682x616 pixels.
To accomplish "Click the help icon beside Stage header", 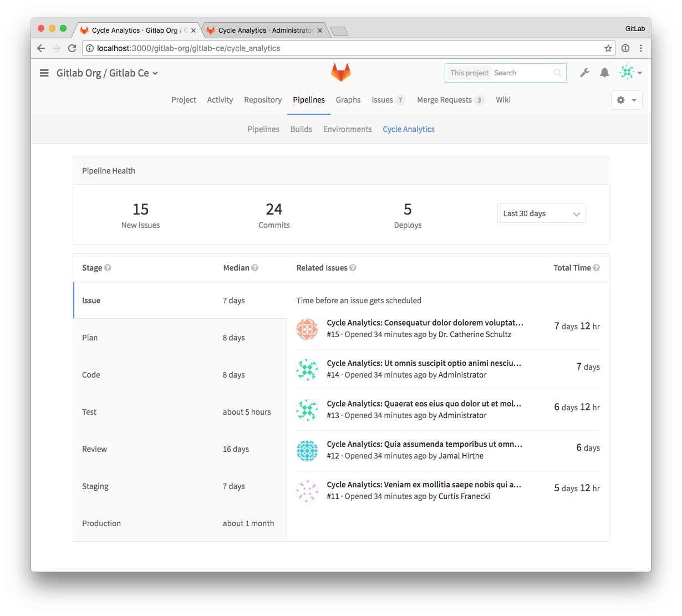I will coord(108,268).
